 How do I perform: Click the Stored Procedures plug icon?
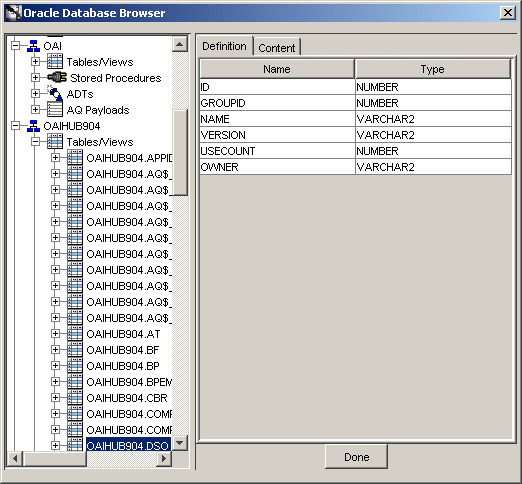(x=57, y=77)
